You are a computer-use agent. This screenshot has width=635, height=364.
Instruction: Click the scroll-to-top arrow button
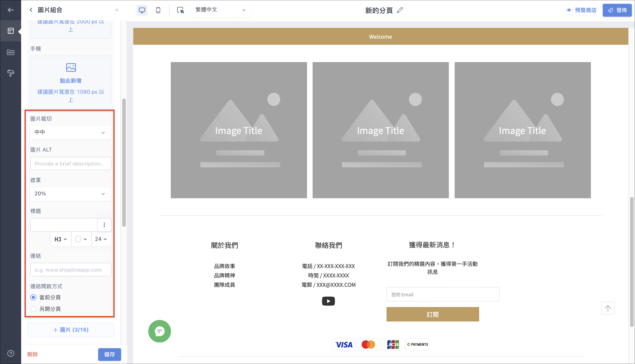[x=608, y=308]
